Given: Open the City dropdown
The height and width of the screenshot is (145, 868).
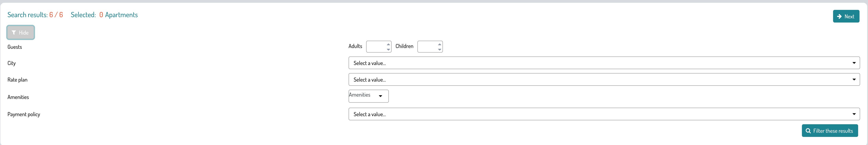Looking at the screenshot, I should (x=604, y=63).
